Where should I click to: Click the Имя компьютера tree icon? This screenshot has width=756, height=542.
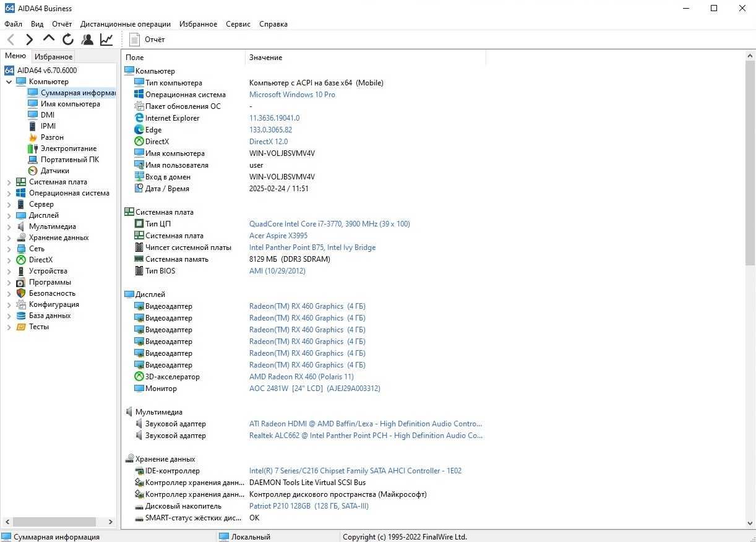[x=33, y=103]
